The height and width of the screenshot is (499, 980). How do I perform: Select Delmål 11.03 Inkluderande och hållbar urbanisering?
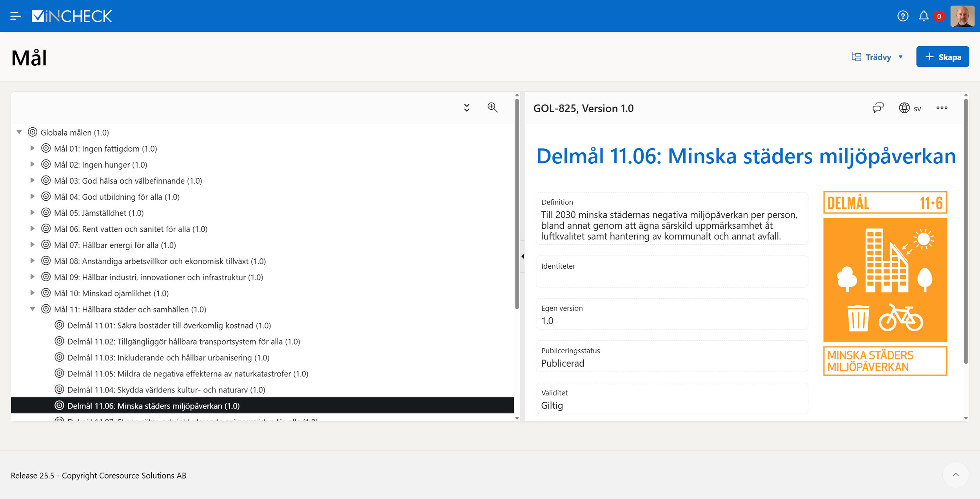(x=168, y=358)
